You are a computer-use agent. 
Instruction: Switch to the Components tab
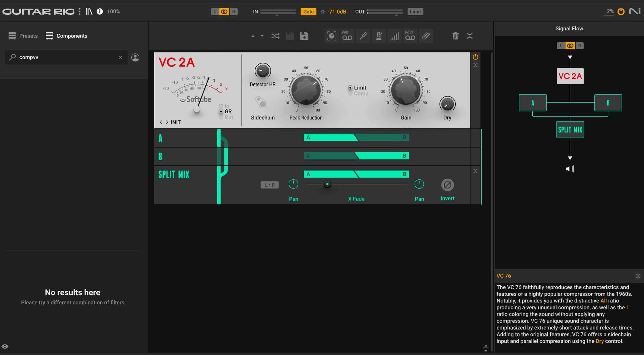pos(66,36)
